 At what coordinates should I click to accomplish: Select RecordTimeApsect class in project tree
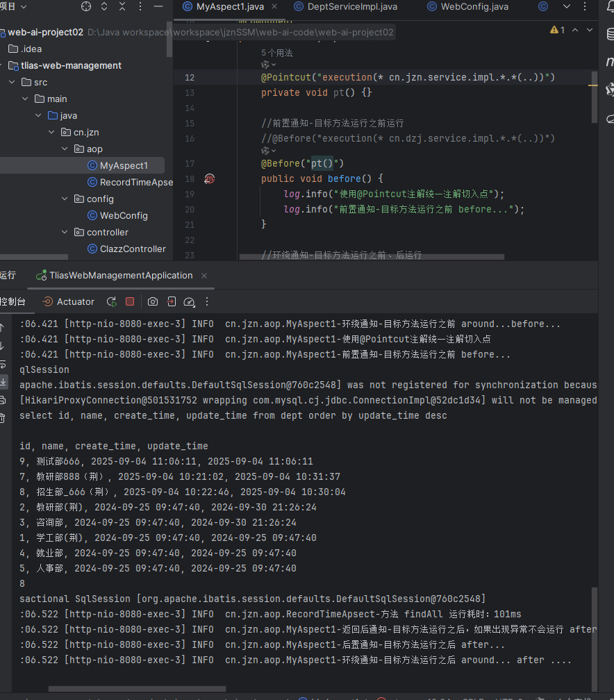[131, 182]
